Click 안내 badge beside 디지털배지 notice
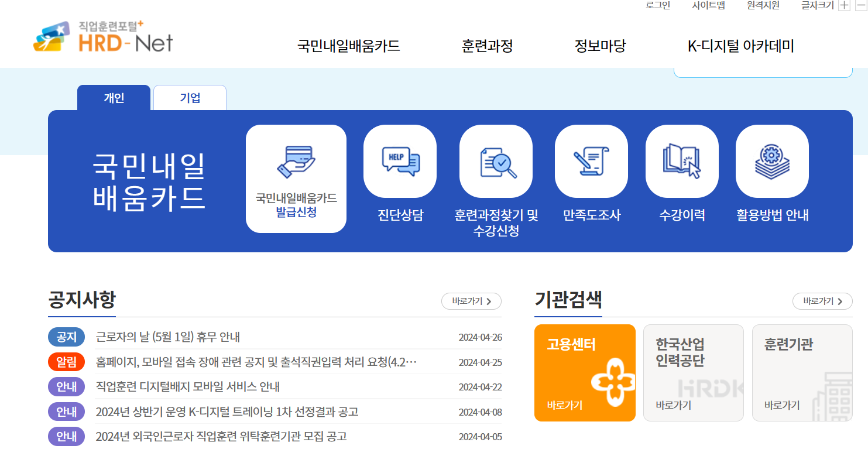The height and width of the screenshot is (449, 868). (67, 387)
